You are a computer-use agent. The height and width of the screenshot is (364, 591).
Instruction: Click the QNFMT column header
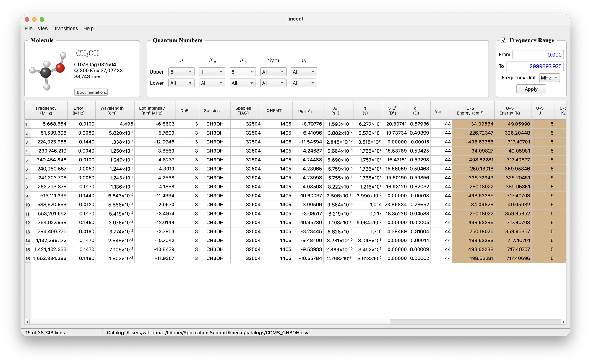[277, 110]
